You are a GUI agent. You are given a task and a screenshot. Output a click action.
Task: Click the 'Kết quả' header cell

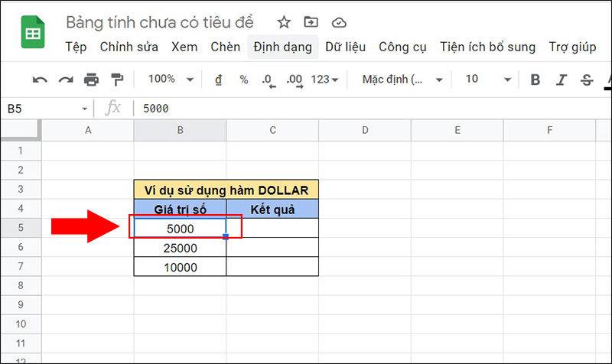[272, 209]
